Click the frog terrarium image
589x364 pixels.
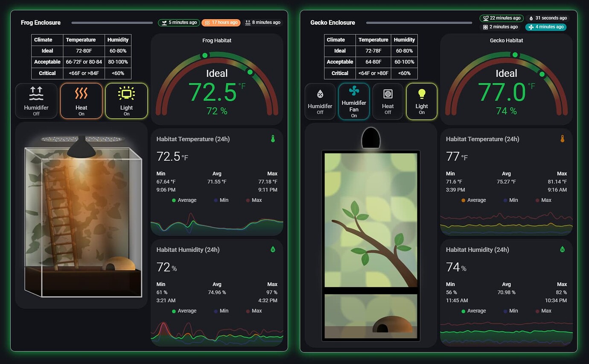click(81, 215)
